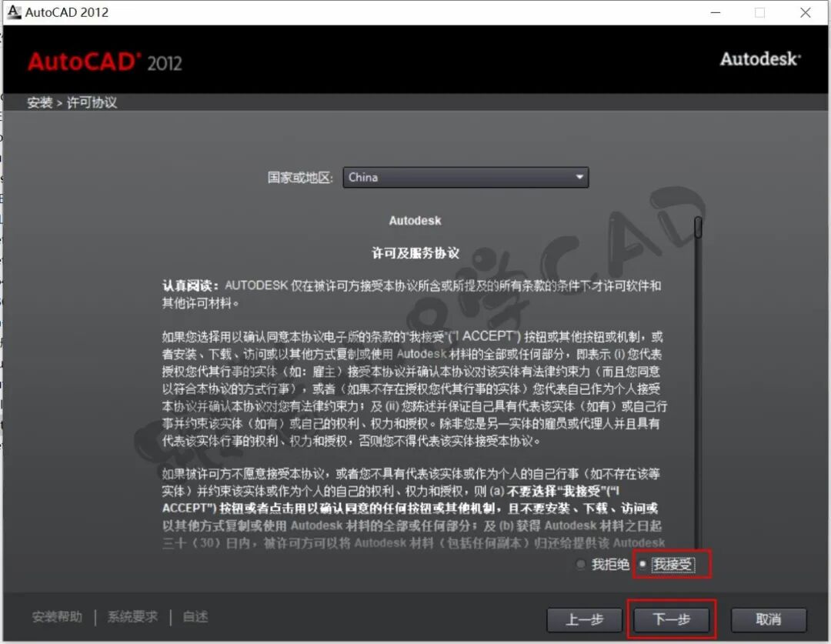Click the Autodesk logo in the header

click(x=760, y=58)
